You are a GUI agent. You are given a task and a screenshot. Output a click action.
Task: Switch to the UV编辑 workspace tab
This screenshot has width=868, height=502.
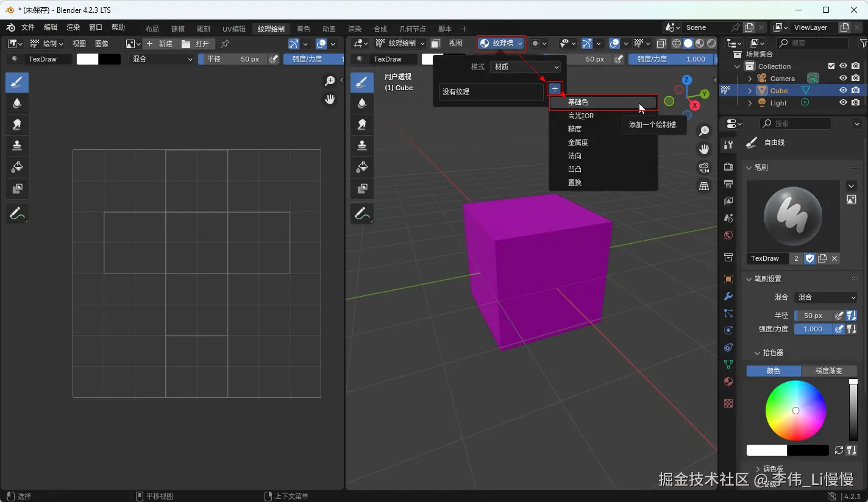[x=234, y=29]
